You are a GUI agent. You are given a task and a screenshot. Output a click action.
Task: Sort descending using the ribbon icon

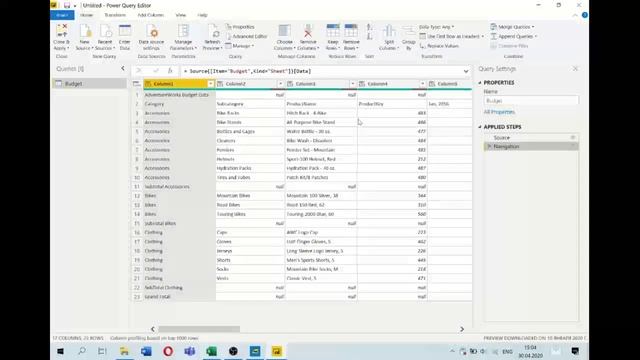(369, 36)
